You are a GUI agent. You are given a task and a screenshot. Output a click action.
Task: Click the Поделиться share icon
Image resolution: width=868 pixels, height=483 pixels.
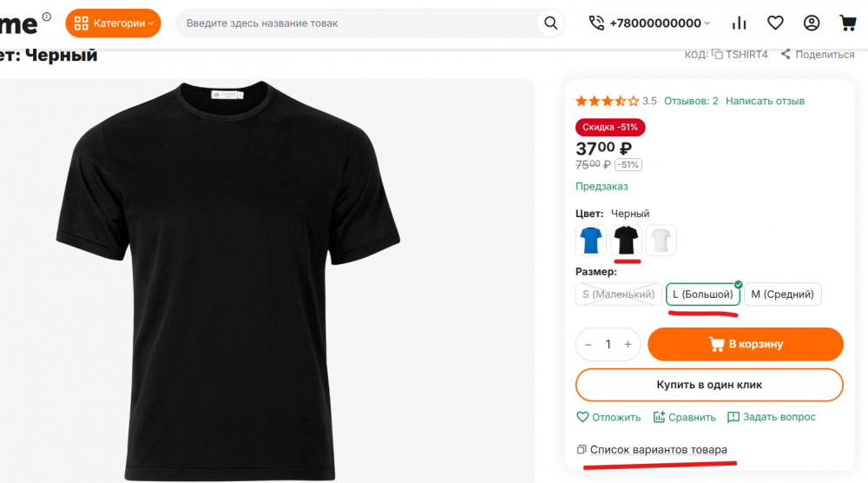click(786, 54)
